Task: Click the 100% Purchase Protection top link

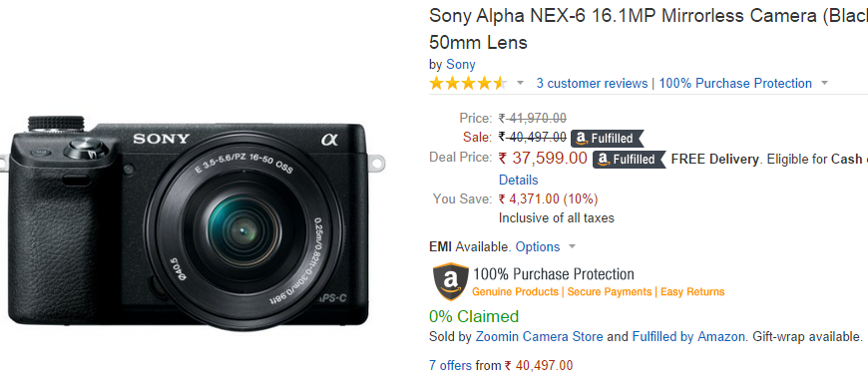Action: (735, 84)
